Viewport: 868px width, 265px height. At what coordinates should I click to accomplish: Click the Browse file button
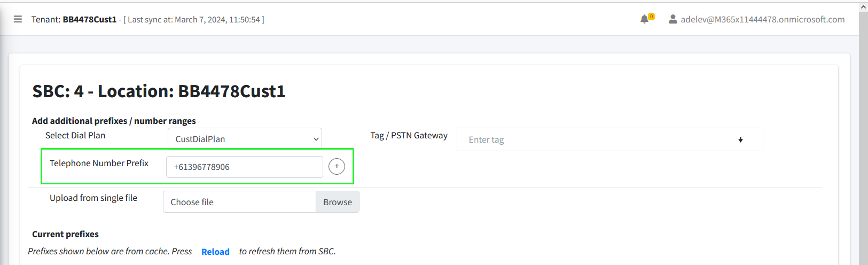coord(338,202)
